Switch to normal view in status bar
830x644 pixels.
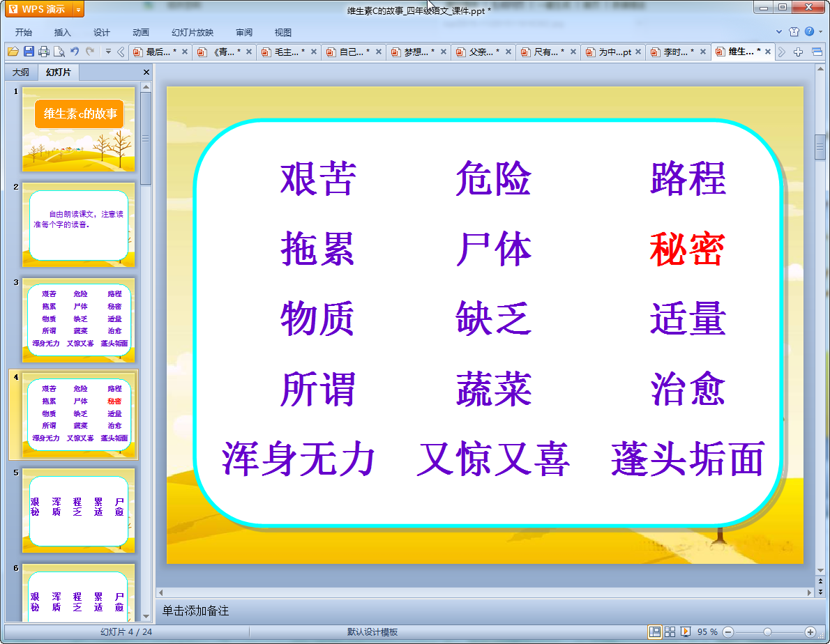click(655, 631)
